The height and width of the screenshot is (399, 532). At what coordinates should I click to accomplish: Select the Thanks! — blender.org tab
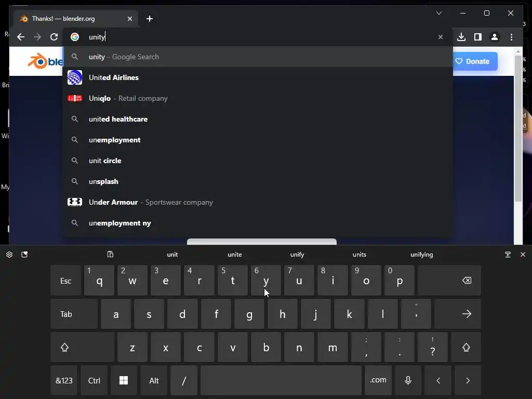pyautogui.click(x=75, y=19)
